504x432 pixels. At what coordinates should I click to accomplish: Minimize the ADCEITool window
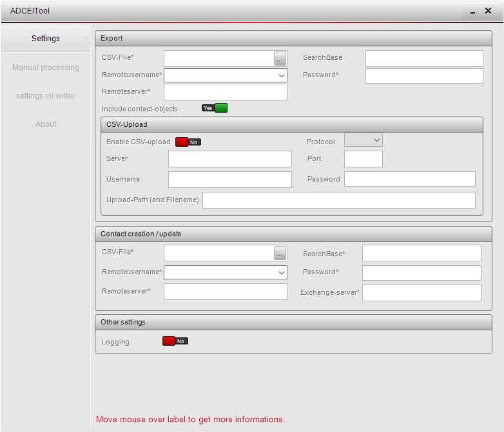pos(472,12)
